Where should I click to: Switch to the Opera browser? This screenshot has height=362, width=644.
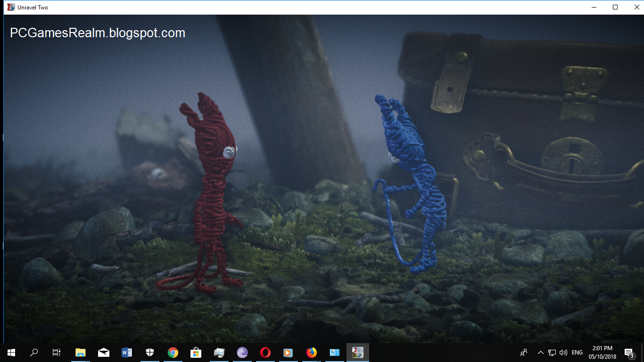click(265, 353)
